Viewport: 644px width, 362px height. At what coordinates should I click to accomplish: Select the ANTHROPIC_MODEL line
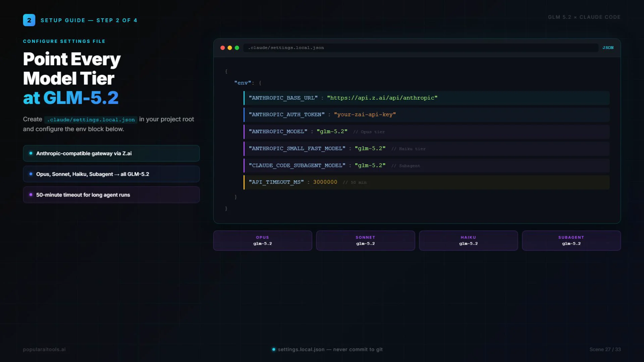[x=426, y=132]
